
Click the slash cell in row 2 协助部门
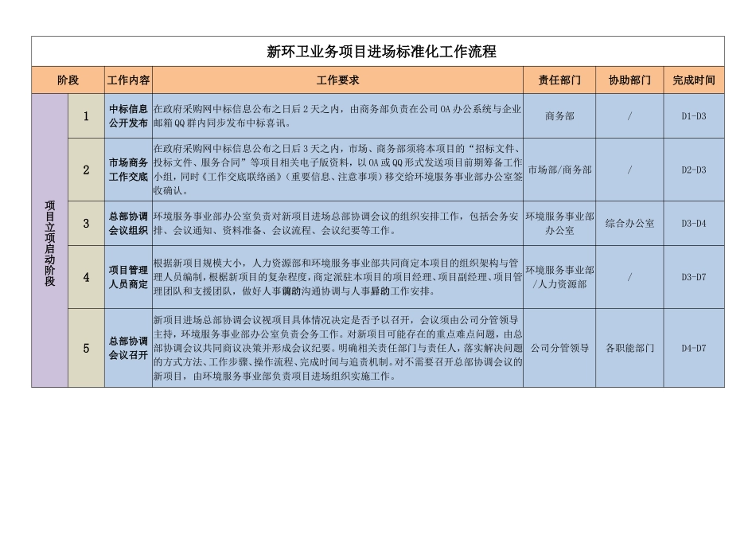(x=629, y=170)
